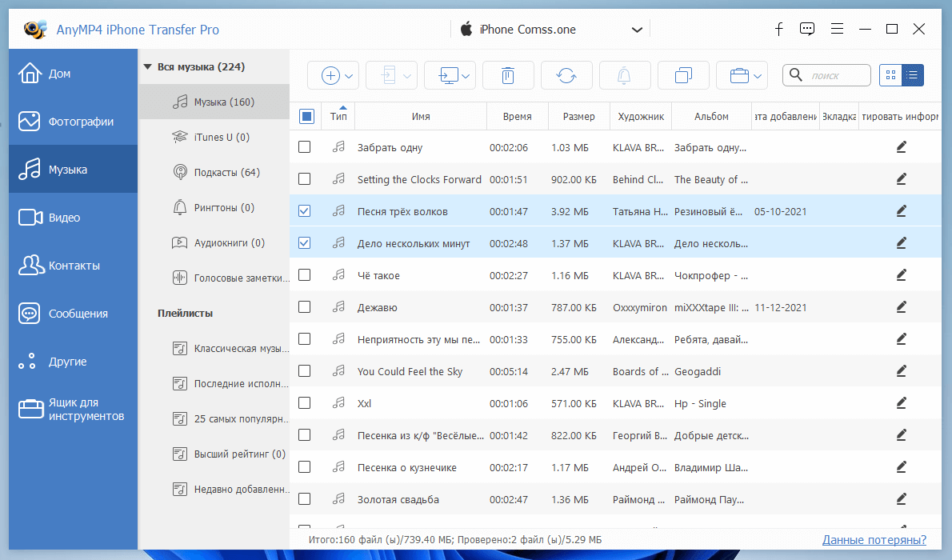
Task: Sort by the Размер column header
Action: tap(578, 116)
